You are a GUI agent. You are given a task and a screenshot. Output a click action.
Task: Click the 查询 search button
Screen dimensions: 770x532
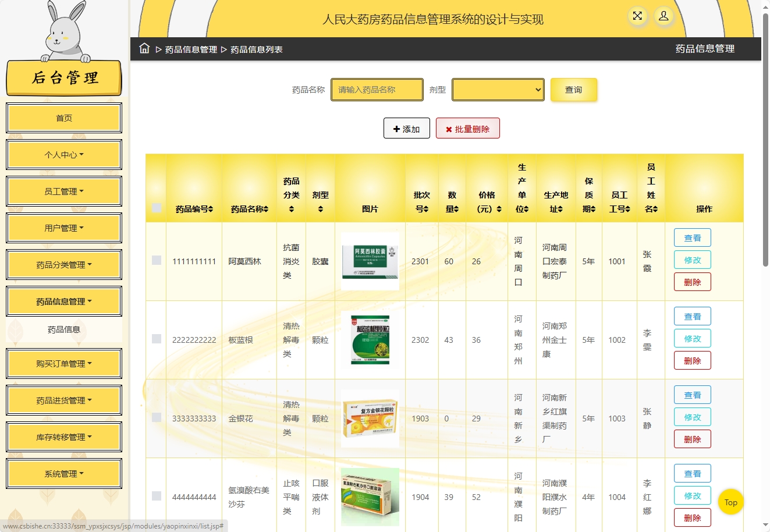point(574,90)
